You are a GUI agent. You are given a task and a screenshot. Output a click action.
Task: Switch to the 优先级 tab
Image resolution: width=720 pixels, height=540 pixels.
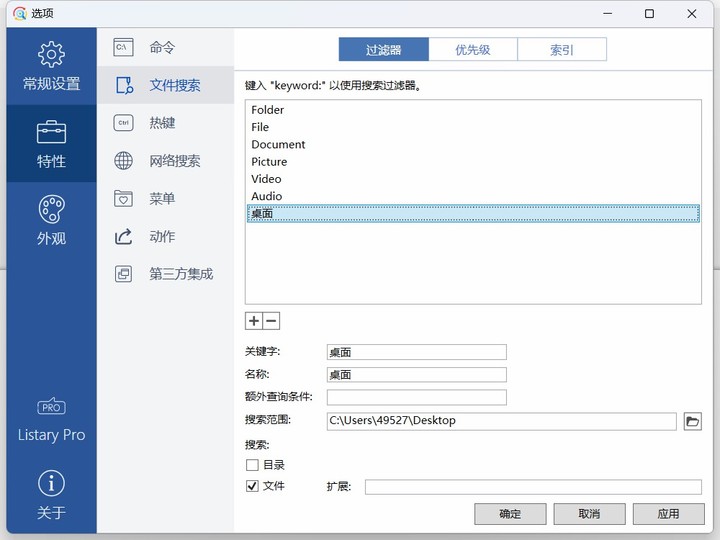point(472,50)
